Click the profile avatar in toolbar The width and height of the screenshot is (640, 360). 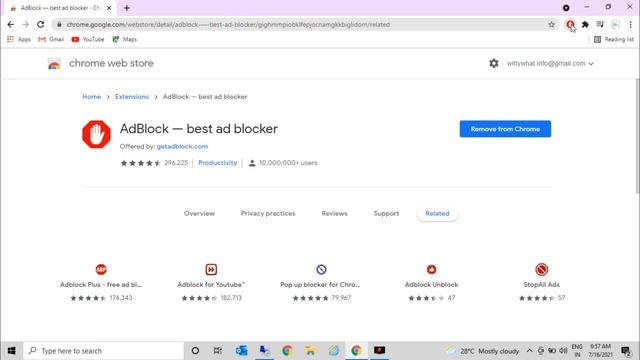click(616, 24)
